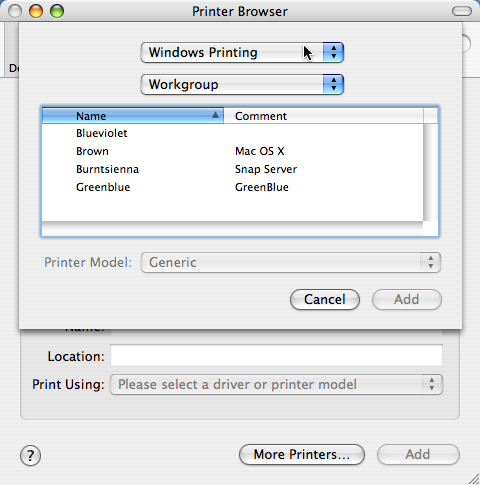This screenshot has height=485, width=480.
Task: Click the blue arrows of Windows Printing popup
Action: pyautogui.click(x=333, y=52)
